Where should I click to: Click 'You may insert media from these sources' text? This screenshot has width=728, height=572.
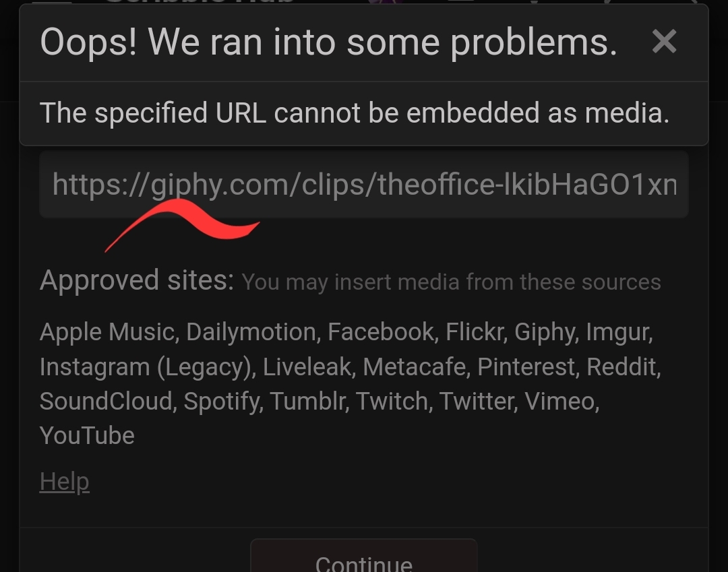point(451,282)
